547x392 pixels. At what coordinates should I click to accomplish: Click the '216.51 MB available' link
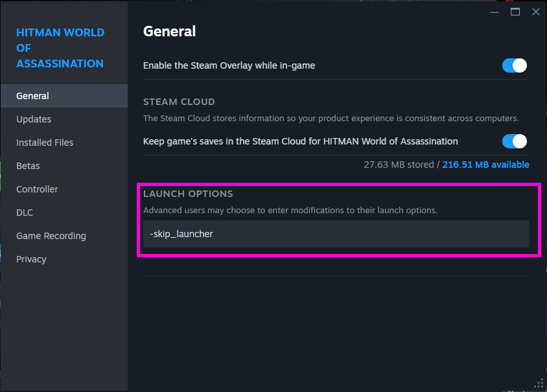coord(485,165)
